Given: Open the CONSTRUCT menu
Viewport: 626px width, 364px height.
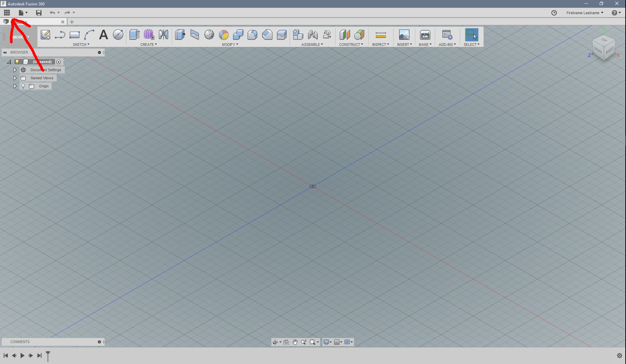Looking at the screenshot, I should tap(351, 45).
